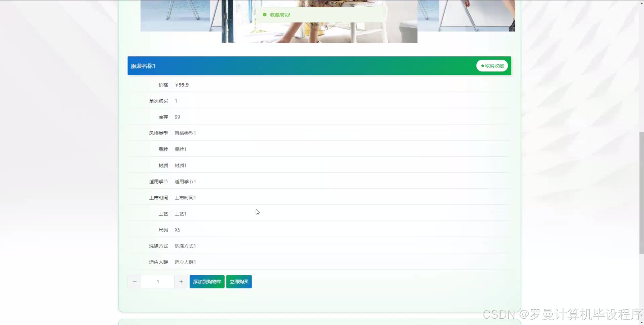Screen dimensions: 644x325
Task: Click the 服装名称1 title in the header bar
Action: coord(143,66)
